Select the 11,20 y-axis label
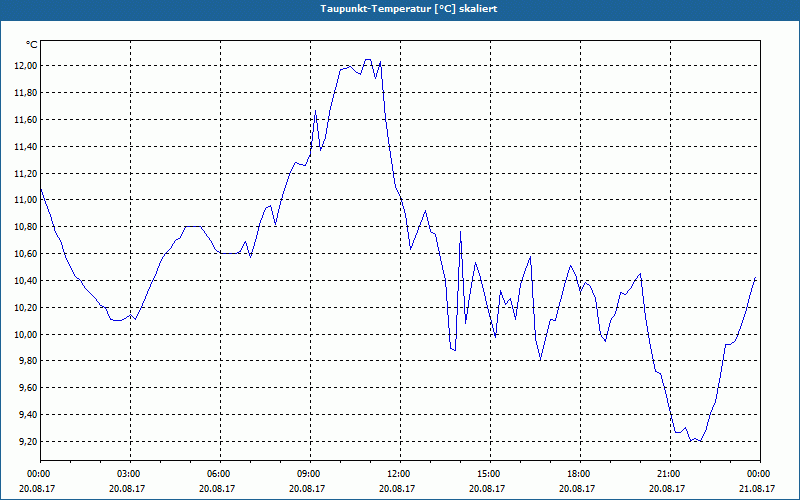 (27, 173)
